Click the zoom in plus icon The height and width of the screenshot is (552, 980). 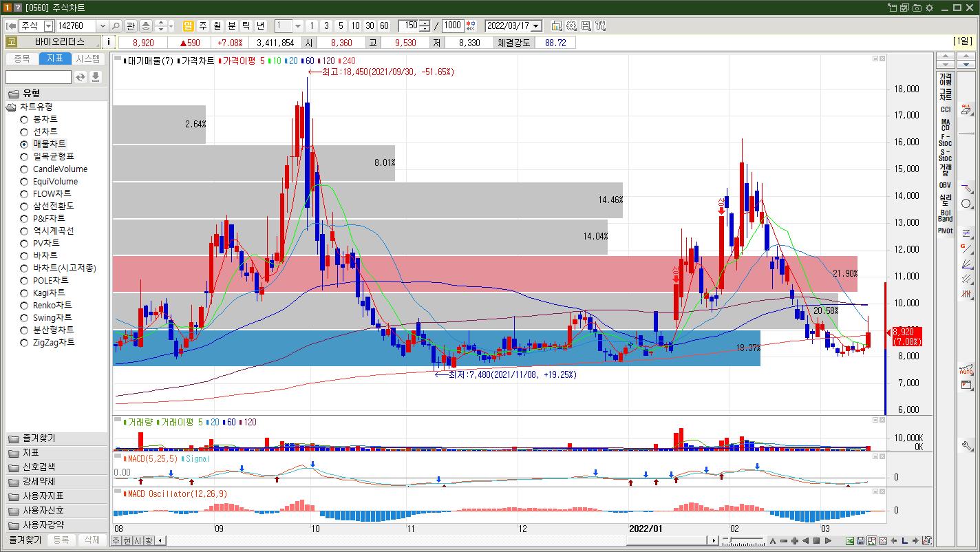[x=795, y=541]
